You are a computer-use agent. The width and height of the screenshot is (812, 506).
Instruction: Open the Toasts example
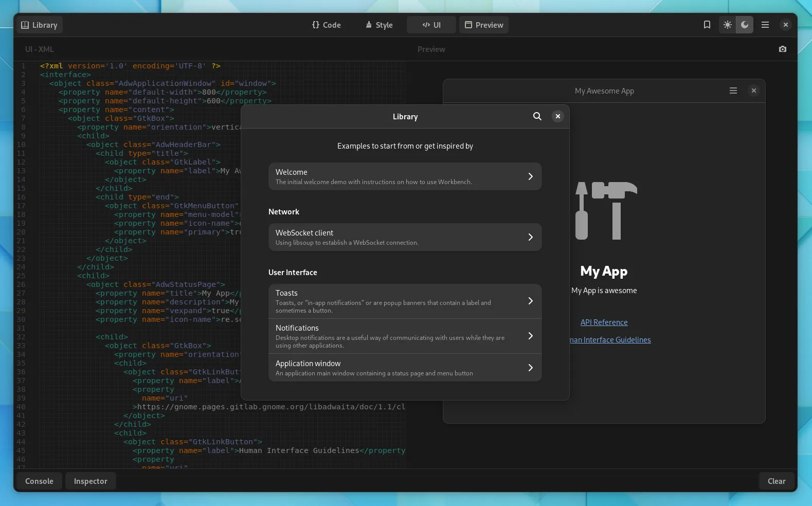coord(405,301)
